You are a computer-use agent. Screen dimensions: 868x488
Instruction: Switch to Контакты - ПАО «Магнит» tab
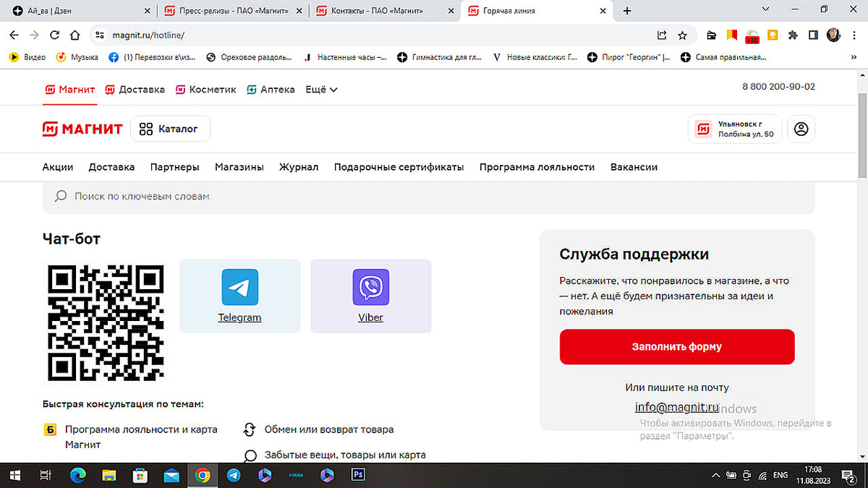pyautogui.click(x=384, y=11)
